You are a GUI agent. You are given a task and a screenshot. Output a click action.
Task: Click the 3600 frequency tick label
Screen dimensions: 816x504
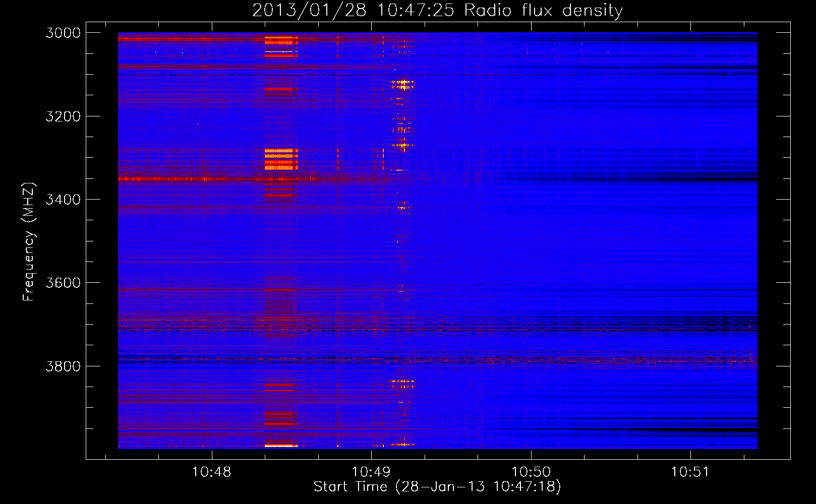pyautogui.click(x=63, y=283)
